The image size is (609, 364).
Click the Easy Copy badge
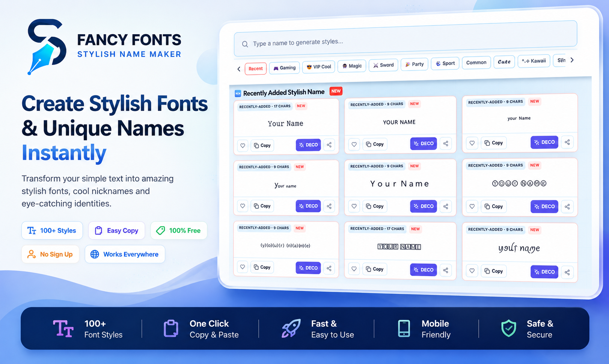tap(117, 230)
